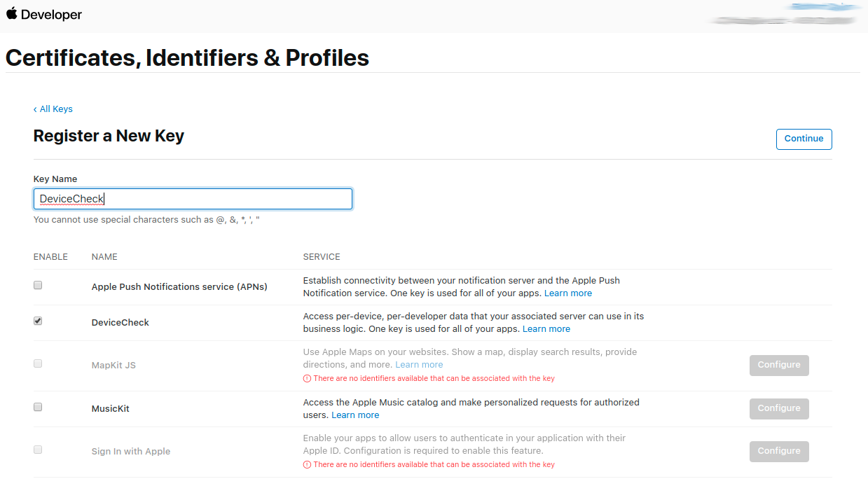Enable the Apple Push Notifications service checkbox

click(37, 284)
